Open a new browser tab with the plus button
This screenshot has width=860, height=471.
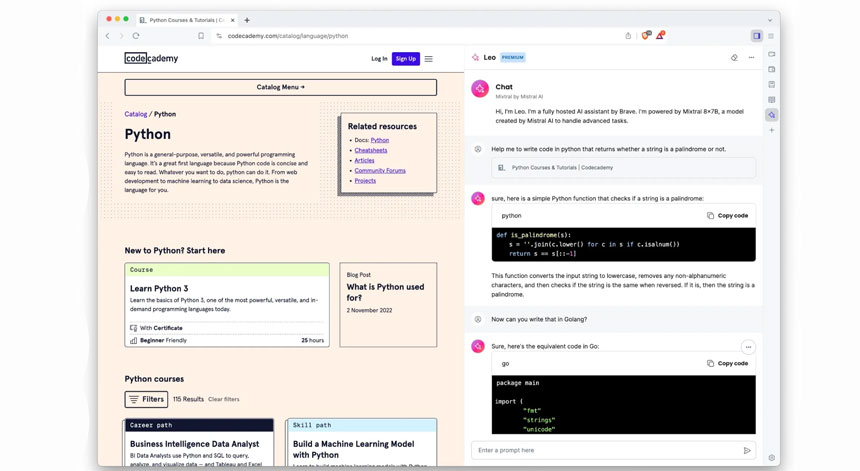tap(247, 20)
